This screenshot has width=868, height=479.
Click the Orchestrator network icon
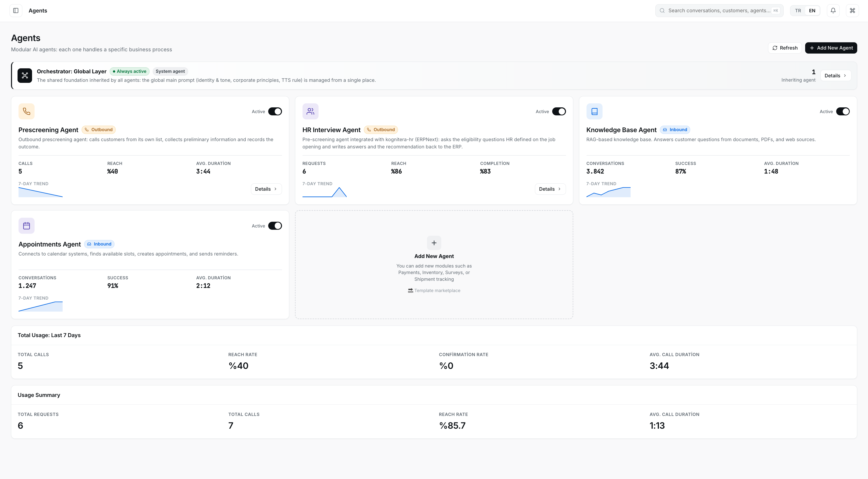(25, 75)
